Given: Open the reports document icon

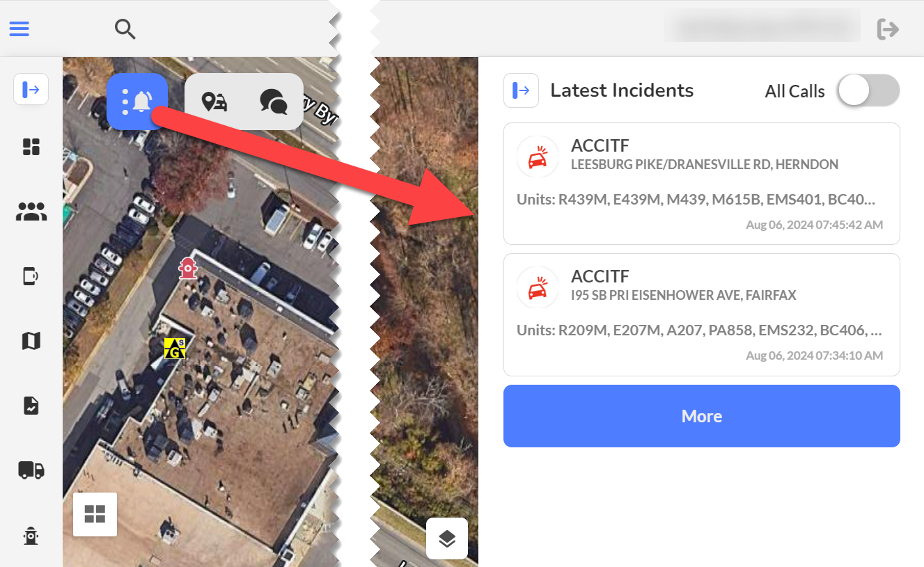Looking at the screenshot, I should coord(31,406).
